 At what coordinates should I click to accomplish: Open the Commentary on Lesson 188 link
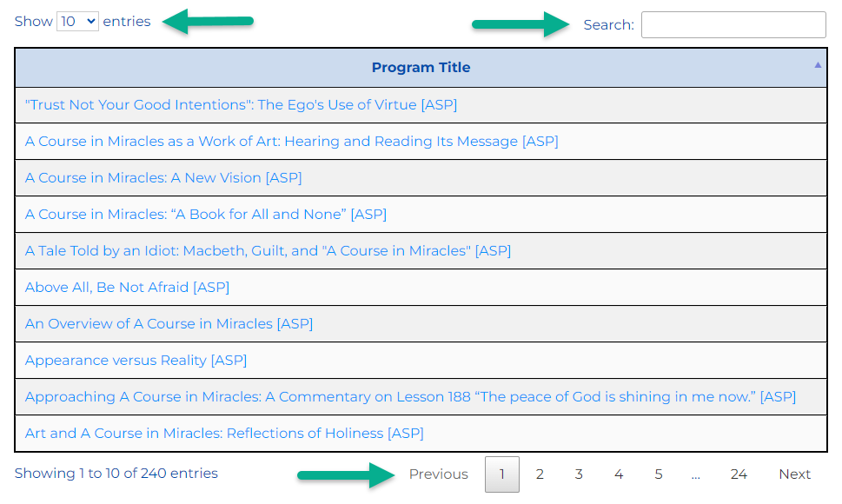click(410, 397)
